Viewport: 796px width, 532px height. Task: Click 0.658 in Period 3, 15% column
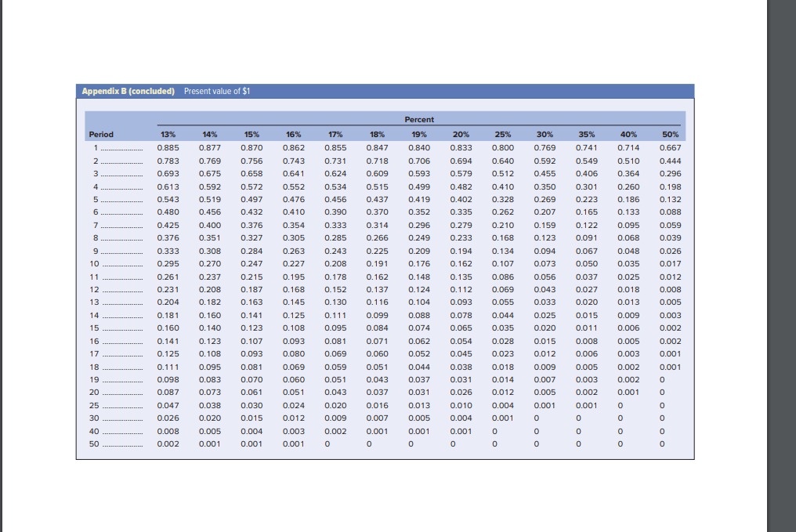coord(251,174)
